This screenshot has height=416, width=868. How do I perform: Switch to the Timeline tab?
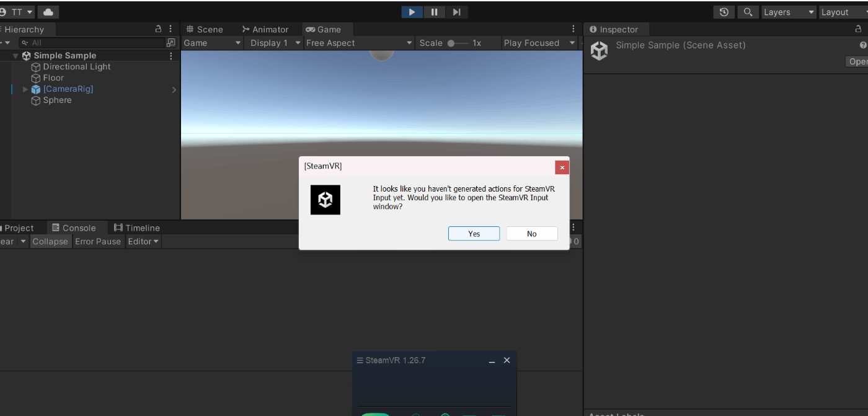click(137, 228)
